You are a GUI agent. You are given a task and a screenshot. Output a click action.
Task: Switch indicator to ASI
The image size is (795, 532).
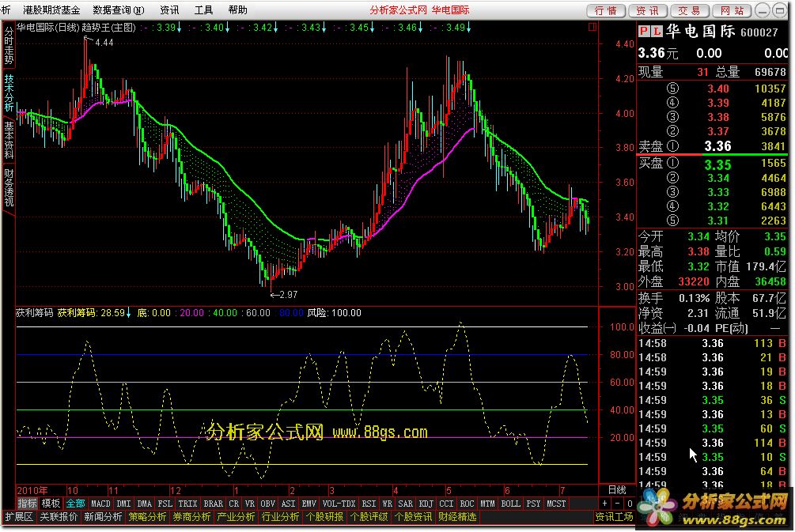[x=288, y=504]
